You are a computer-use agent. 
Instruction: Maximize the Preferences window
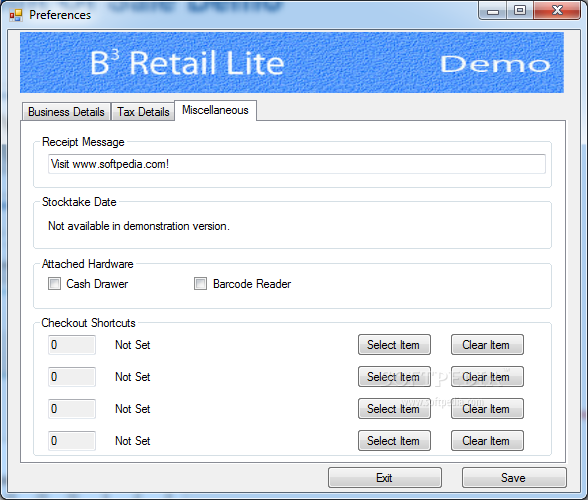pos(520,11)
